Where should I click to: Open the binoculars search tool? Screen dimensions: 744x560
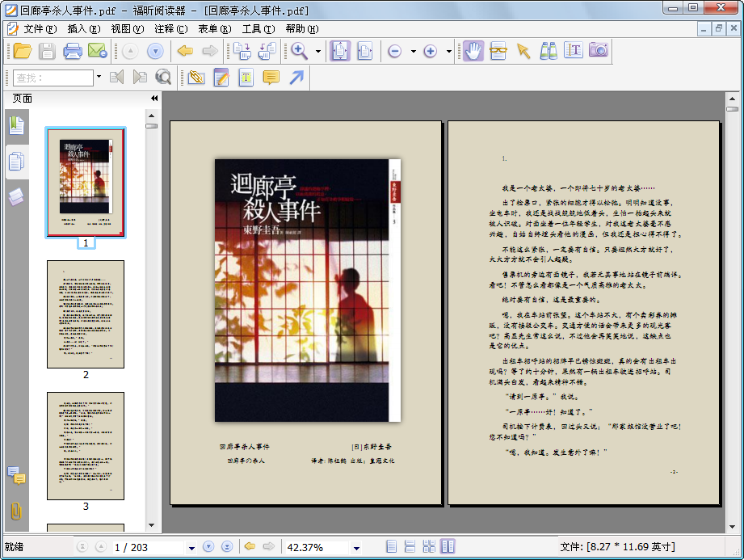(549, 51)
